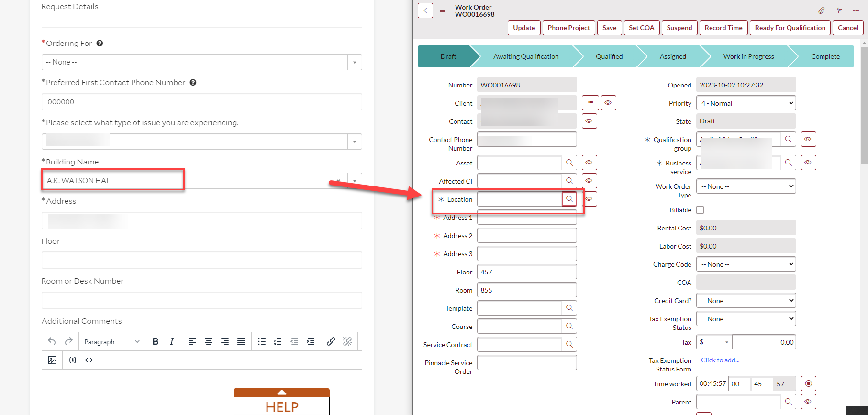Insert bullet list in comments editor
This screenshot has width=868, height=415.
(x=262, y=341)
